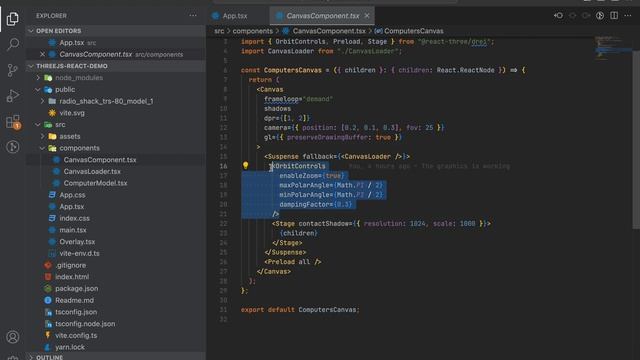Screen dimensions: 640x360
Task: Open index.html file
Action: coord(72,277)
